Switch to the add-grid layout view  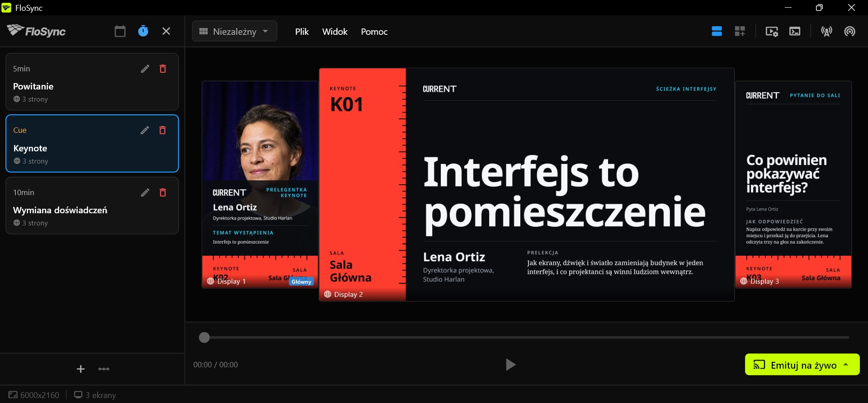coord(740,31)
